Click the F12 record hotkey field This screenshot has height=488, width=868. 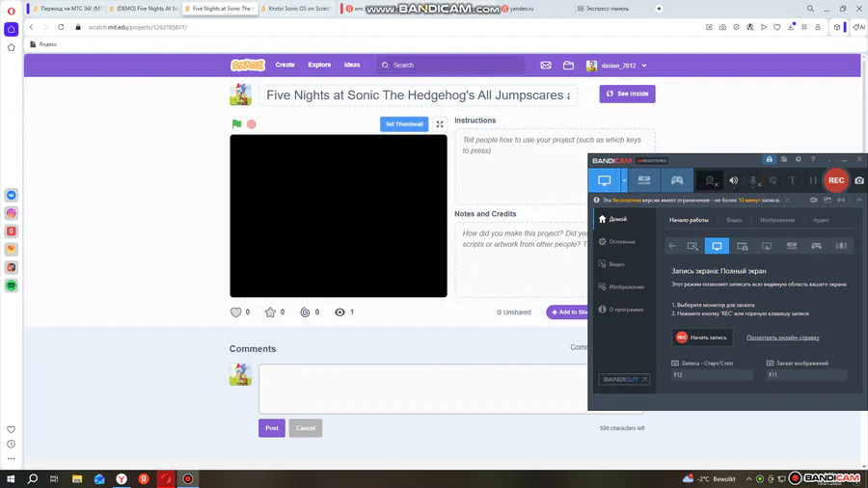(712, 375)
